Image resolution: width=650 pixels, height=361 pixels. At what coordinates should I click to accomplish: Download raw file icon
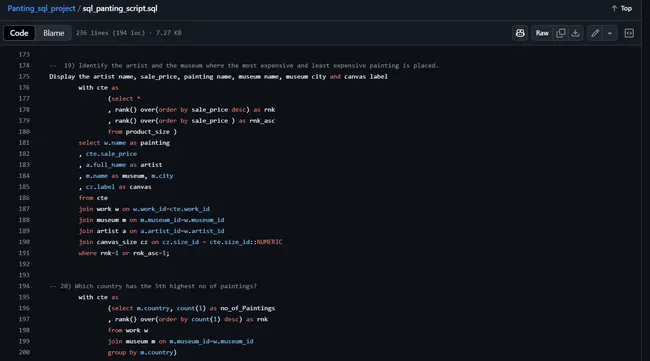[x=575, y=33]
